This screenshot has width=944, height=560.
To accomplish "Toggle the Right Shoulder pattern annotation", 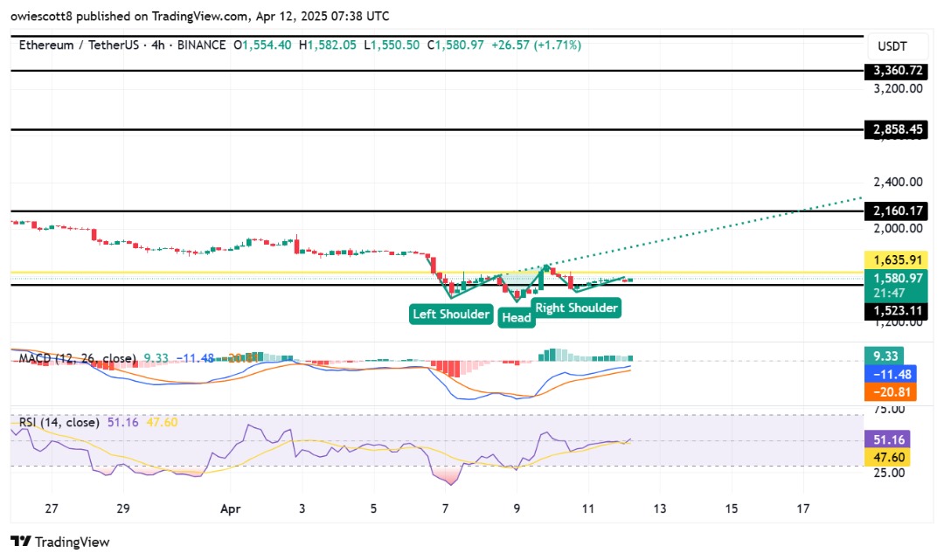I will tap(576, 308).
